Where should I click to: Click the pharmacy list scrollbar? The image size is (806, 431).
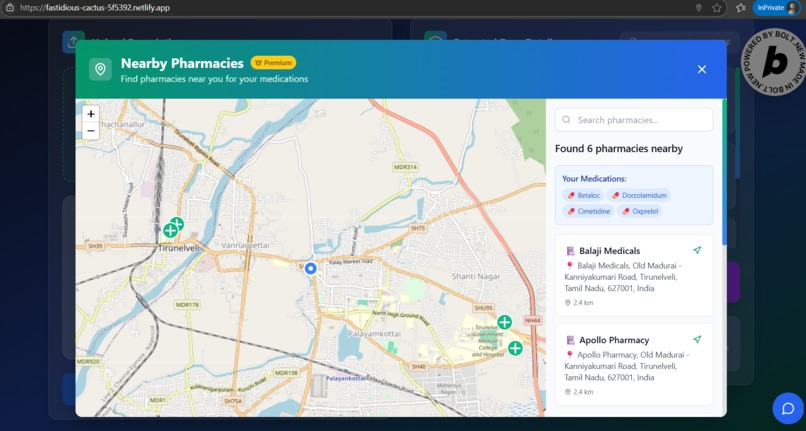pyautogui.click(x=724, y=172)
